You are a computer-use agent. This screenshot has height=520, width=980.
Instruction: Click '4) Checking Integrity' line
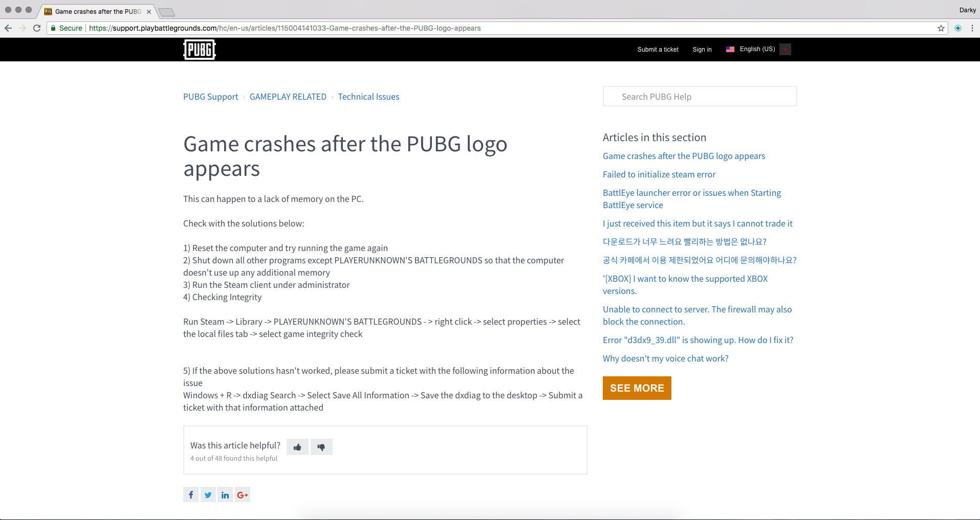pos(223,297)
